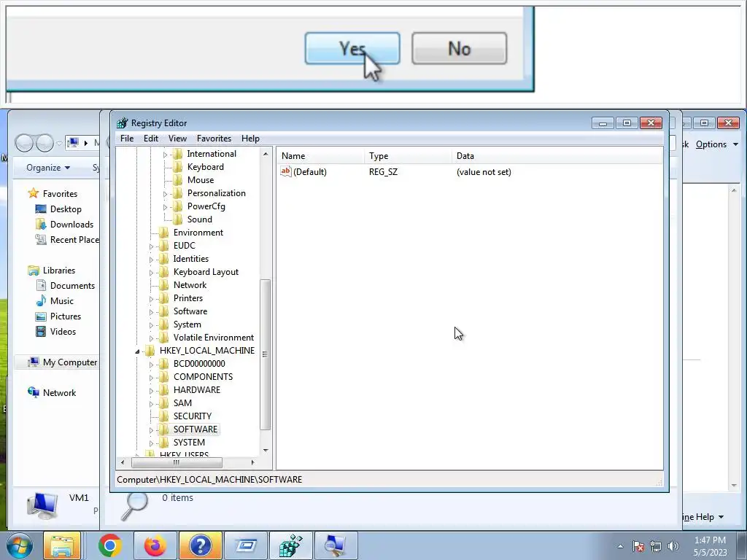Click the Type column header
The height and width of the screenshot is (560, 747).
[409, 156]
